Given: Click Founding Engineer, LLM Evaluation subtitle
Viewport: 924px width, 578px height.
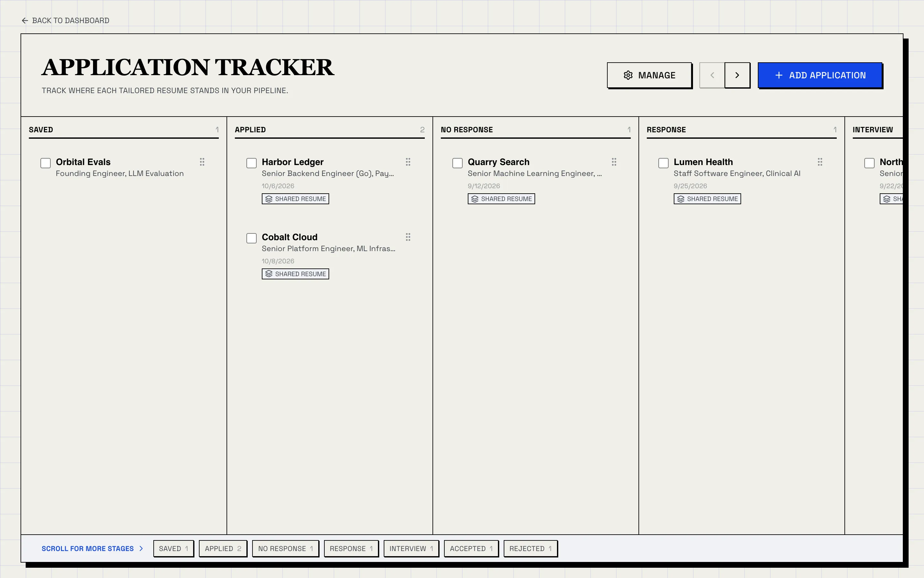Looking at the screenshot, I should coord(119,173).
